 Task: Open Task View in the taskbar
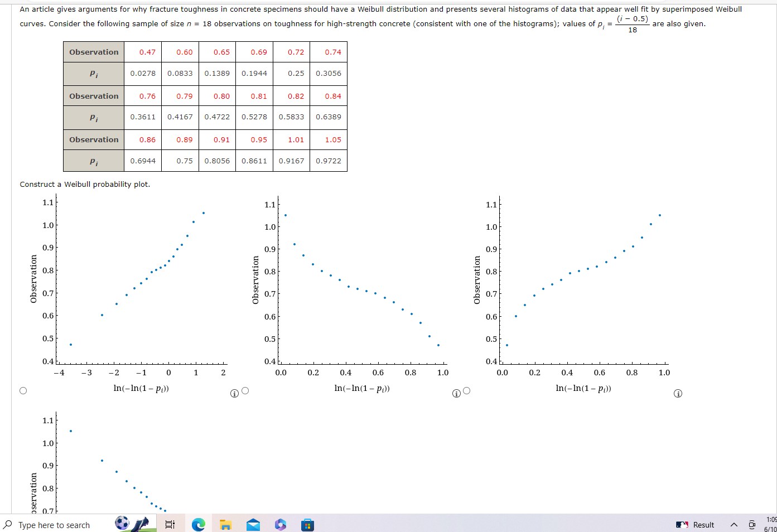point(171,525)
